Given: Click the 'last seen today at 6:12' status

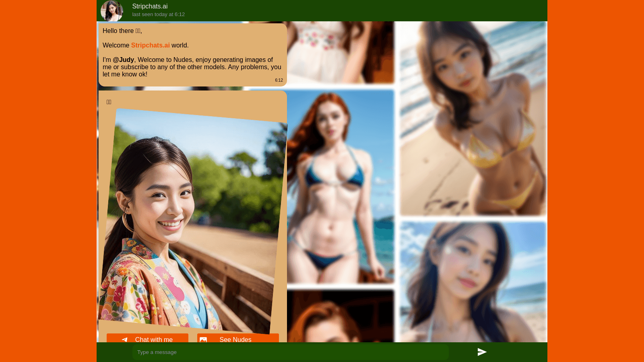Looking at the screenshot, I should [158, 14].
